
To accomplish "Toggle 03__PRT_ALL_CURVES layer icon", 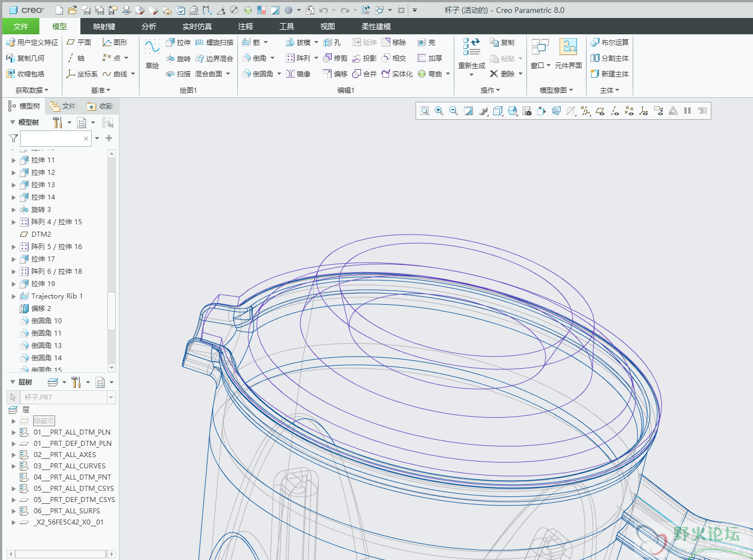I will point(24,466).
